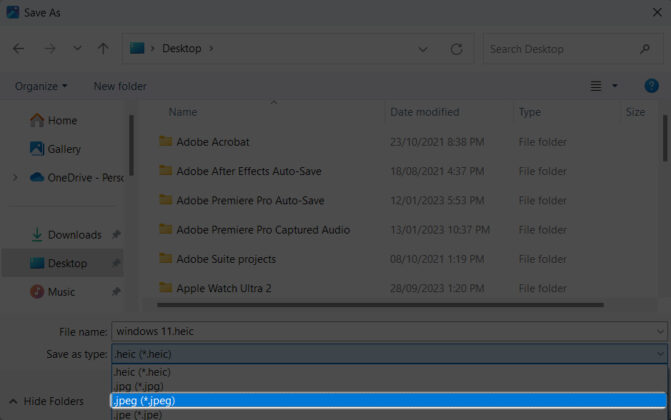
Task: Expand the OneDrive tree node
Action: click(15, 177)
